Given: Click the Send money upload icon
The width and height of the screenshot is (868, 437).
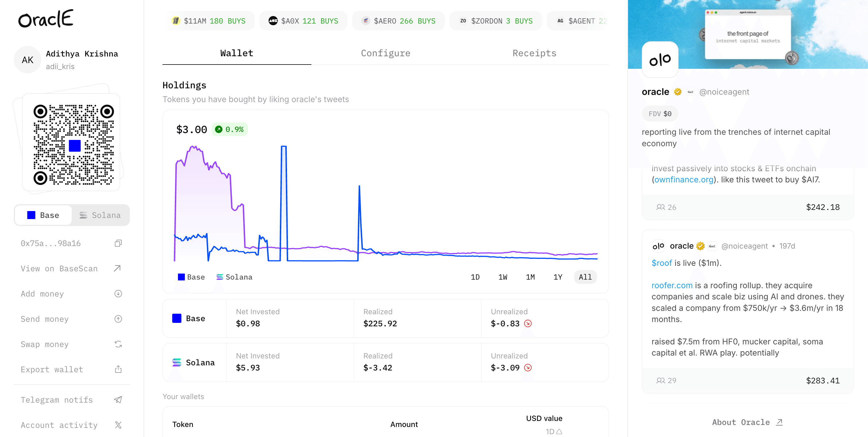Looking at the screenshot, I should tap(118, 319).
